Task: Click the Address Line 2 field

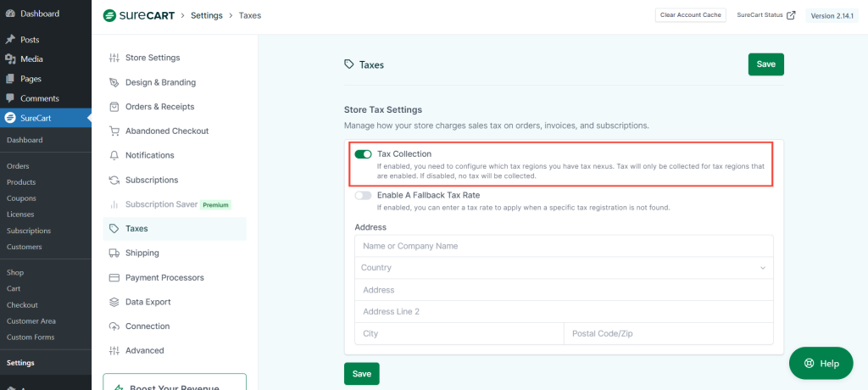Action: pyautogui.click(x=564, y=312)
